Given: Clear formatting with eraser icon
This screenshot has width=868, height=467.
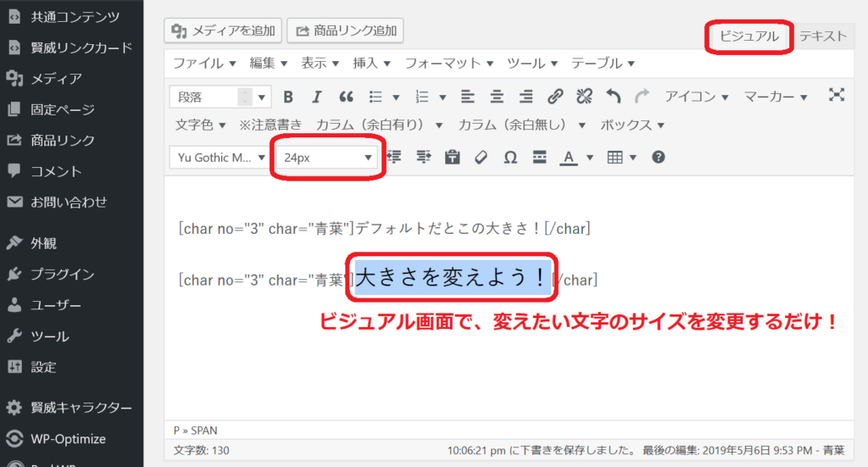Looking at the screenshot, I should click(481, 157).
